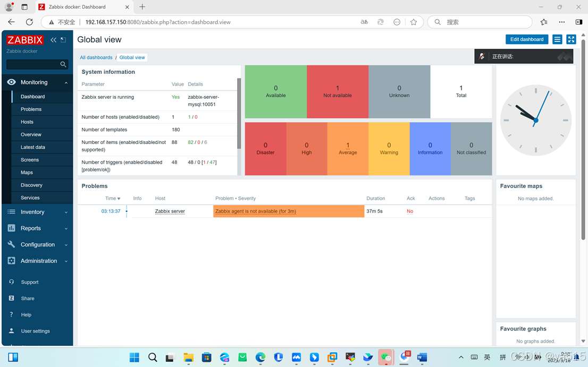Click the Edit dashboard button
The height and width of the screenshot is (367, 588).
coord(526,39)
